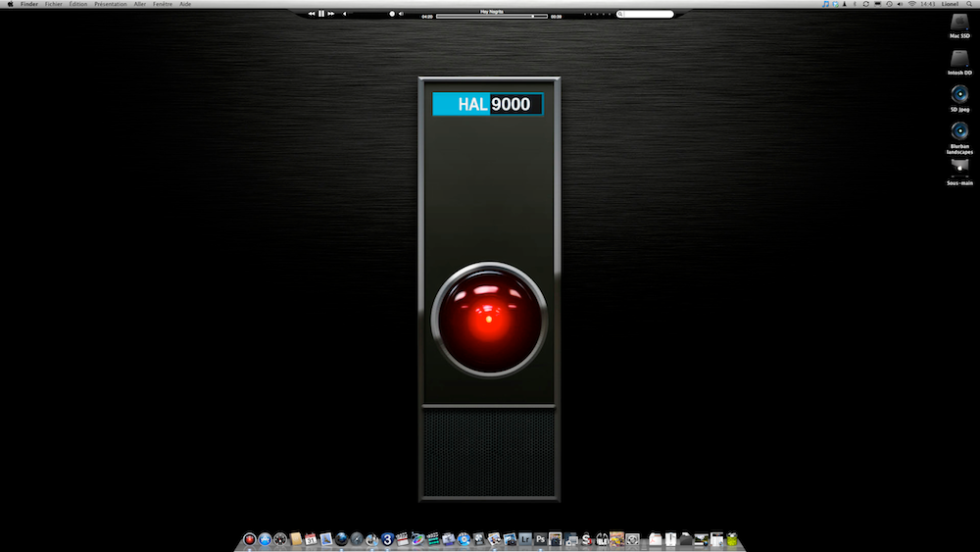Image resolution: width=980 pixels, height=552 pixels.
Task: Open the gauge dashboard dock icon
Action: (x=280, y=539)
